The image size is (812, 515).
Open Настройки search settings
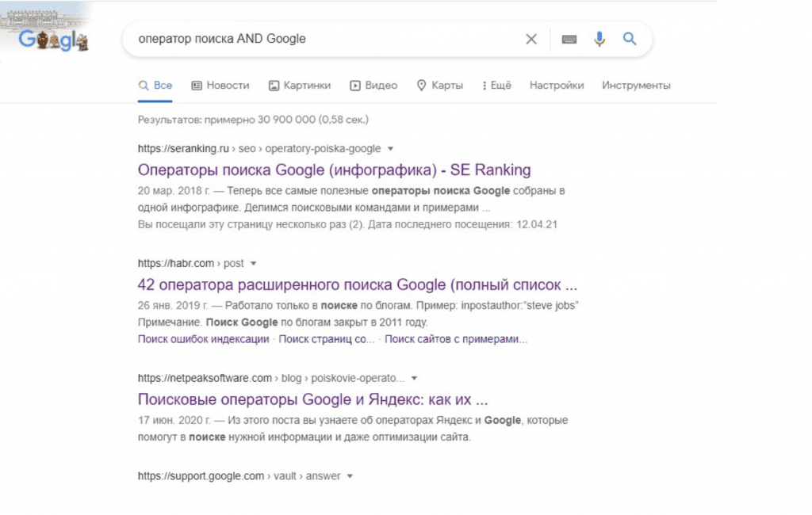pyautogui.click(x=557, y=86)
